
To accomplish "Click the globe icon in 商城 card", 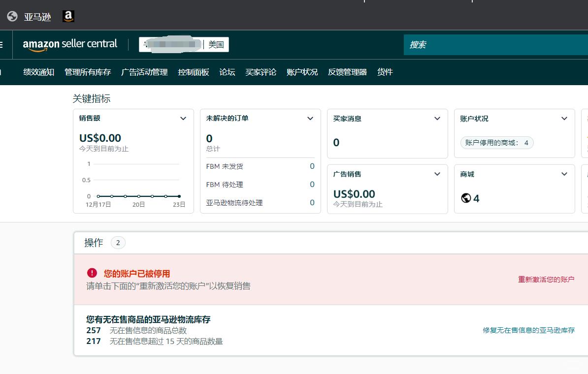I will tap(466, 198).
